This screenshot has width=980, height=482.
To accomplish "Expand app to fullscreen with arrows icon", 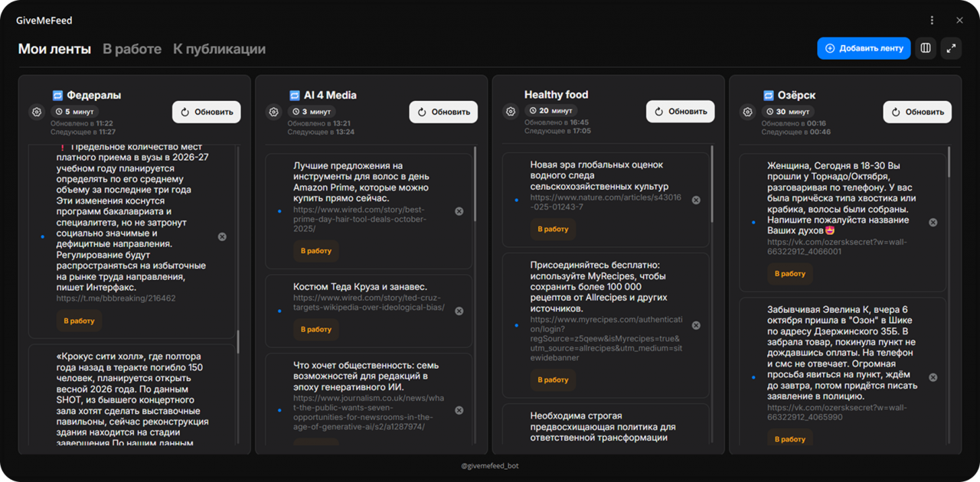I will [x=951, y=48].
